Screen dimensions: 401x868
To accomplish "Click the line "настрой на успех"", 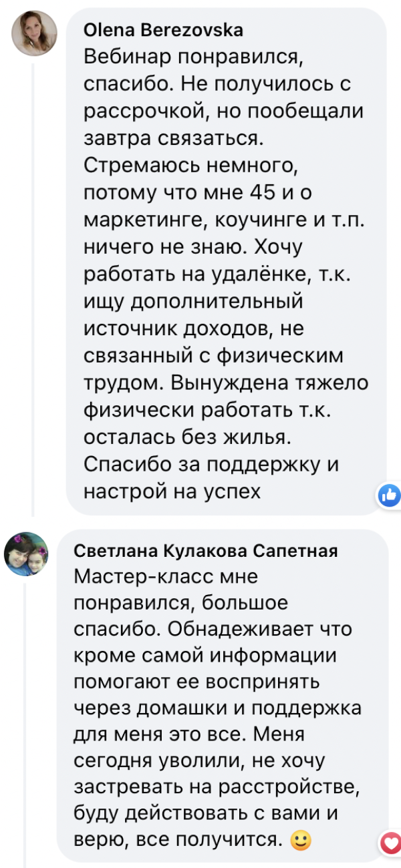I will click(x=170, y=491).
